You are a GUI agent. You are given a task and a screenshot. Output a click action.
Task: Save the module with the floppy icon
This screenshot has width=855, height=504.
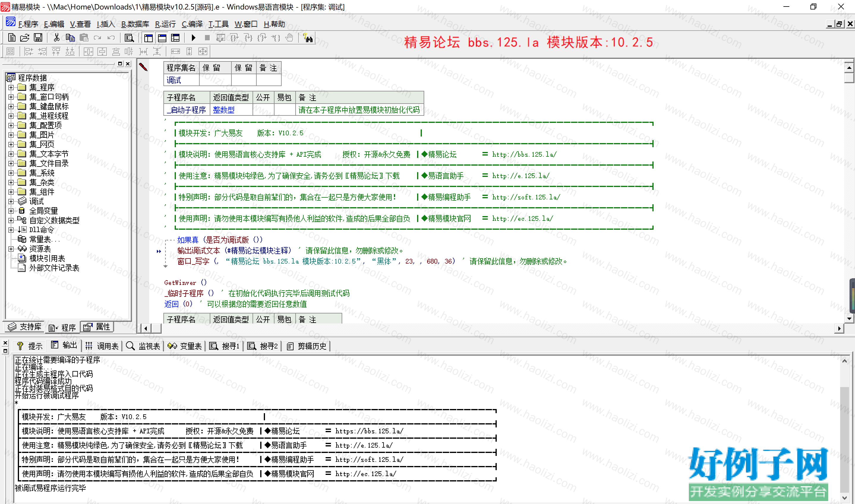coord(38,38)
